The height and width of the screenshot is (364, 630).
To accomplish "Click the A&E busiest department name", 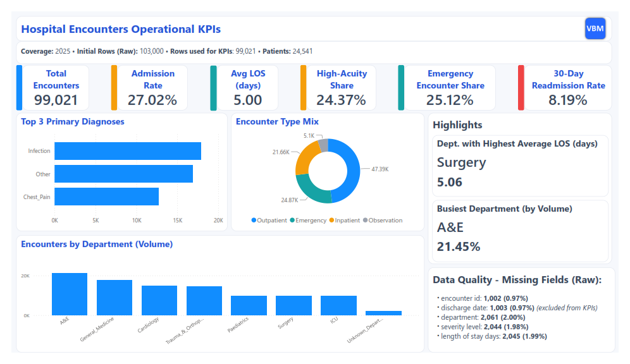I will pos(450,227).
